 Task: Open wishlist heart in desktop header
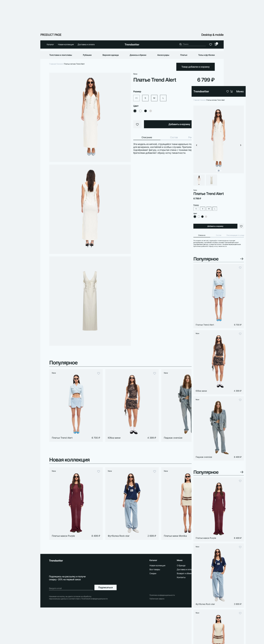211,45
